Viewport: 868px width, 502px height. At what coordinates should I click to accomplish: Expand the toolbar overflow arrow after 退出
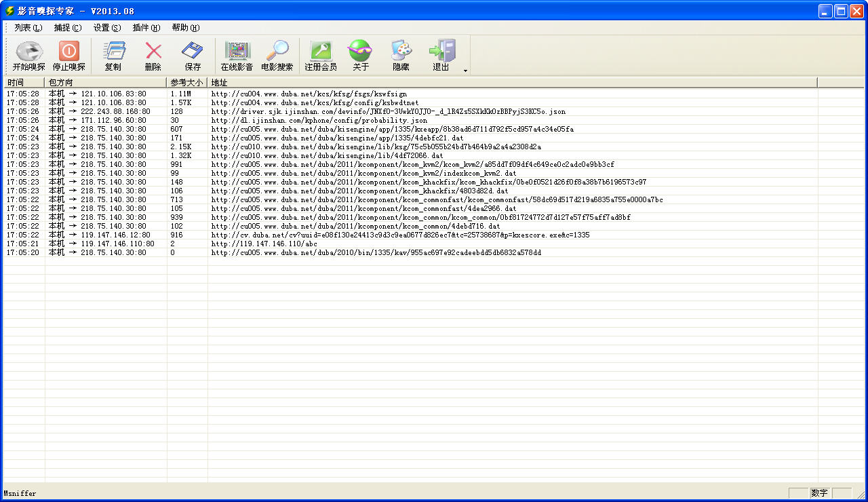pos(465,70)
